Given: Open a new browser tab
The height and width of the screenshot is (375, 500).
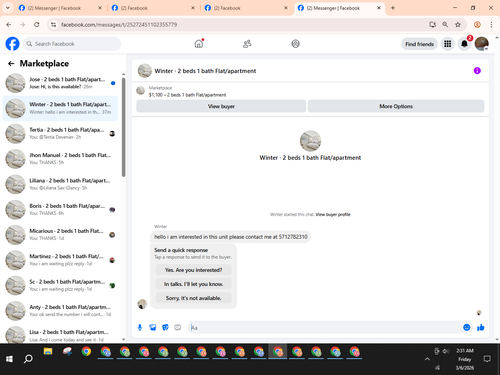Looking at the screenshot, I should (x=393, y=8).
